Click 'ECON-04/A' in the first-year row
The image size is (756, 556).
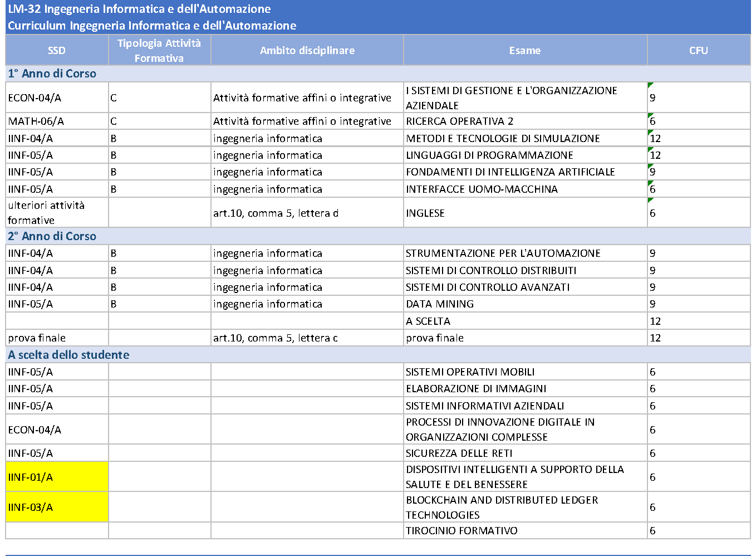tap(57, 97)
